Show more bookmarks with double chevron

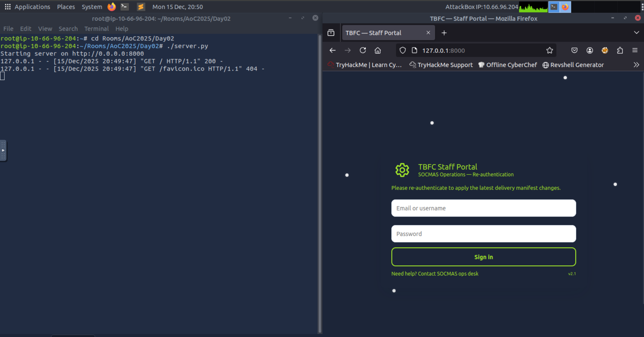click(636, 65)
